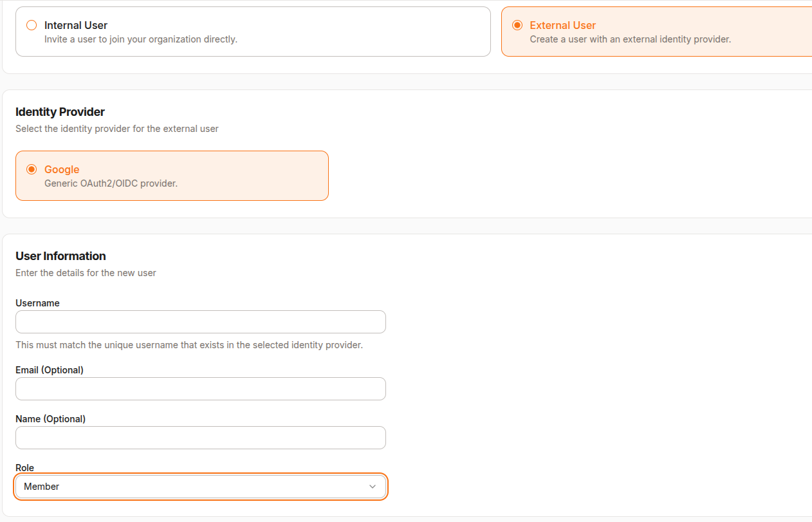Image resolution: width=812 pixels, height=522 pixels.
Task: Select the Google identity provider radio
Action: pos(32,169)
